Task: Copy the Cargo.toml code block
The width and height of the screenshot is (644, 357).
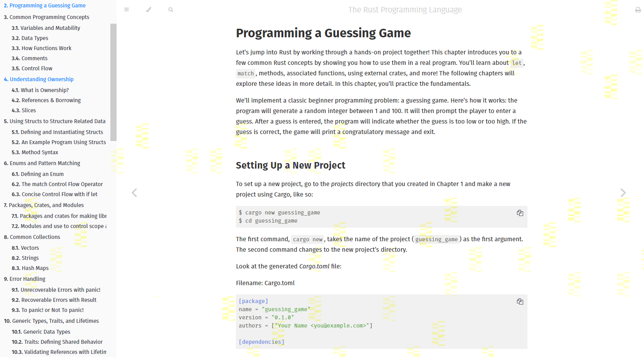Action: (x=520, y=301)
